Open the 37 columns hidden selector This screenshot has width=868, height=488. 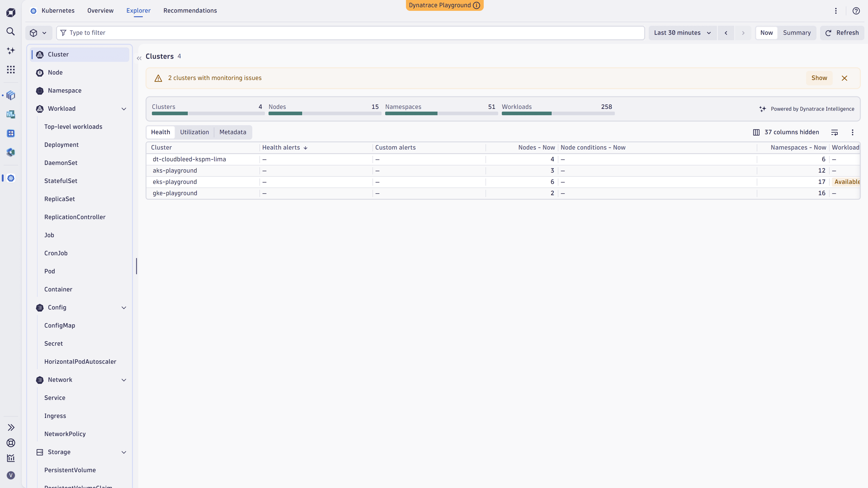point(786,132)
